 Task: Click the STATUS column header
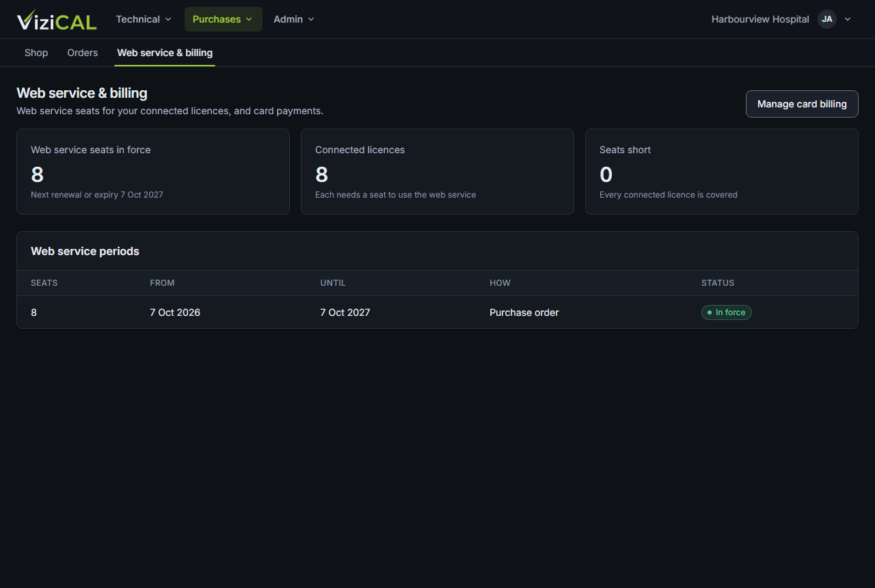[x=718, y=283]
